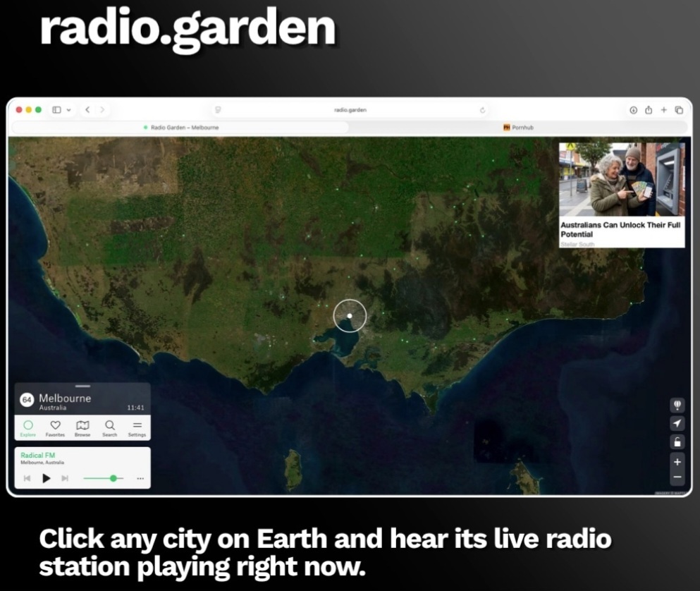The height and width of the screenshot is (591, 700).
Task: Open the Explore view
Action: (28, 427)
